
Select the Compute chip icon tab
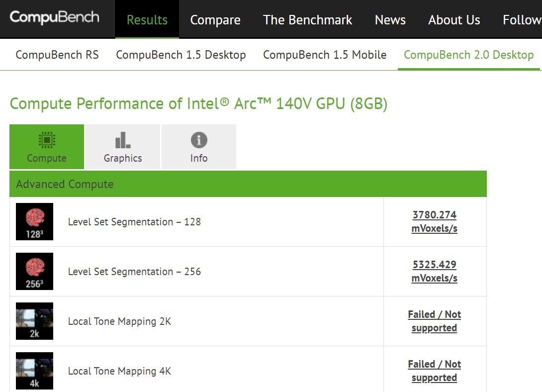[47, 147]
